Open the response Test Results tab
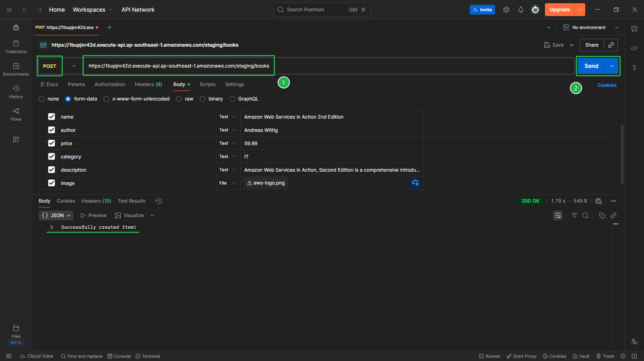 pyautogui.click(x=132, y=201)
